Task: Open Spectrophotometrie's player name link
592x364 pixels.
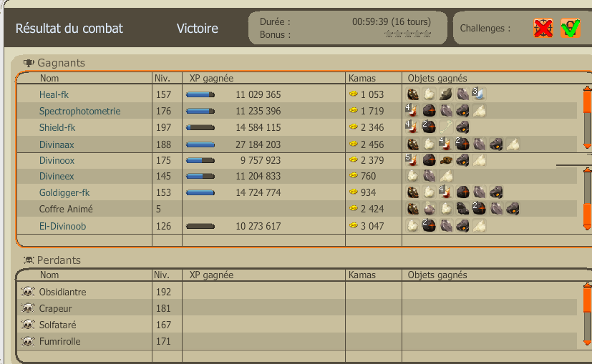Action: tap(79, 111)
